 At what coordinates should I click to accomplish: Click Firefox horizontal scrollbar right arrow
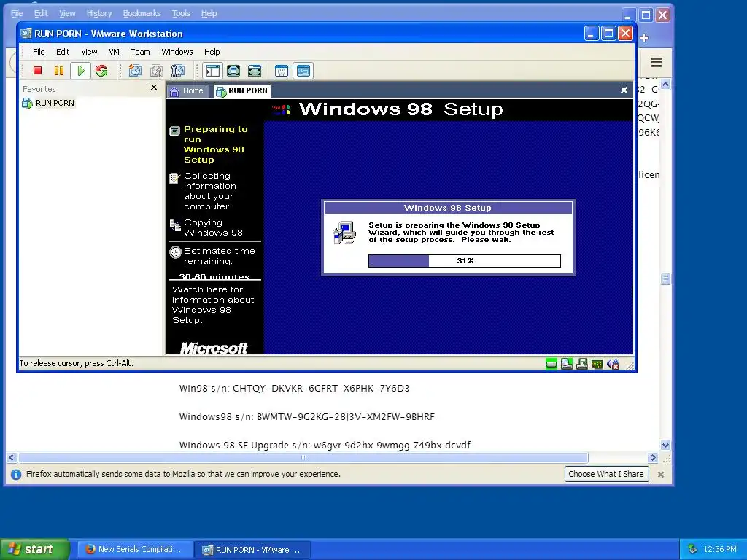[x=653, y=458]
